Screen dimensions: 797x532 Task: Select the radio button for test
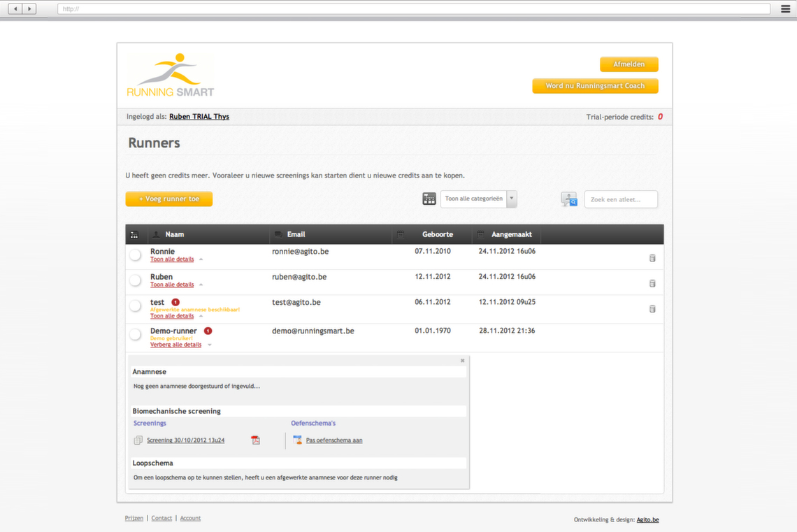135,306
